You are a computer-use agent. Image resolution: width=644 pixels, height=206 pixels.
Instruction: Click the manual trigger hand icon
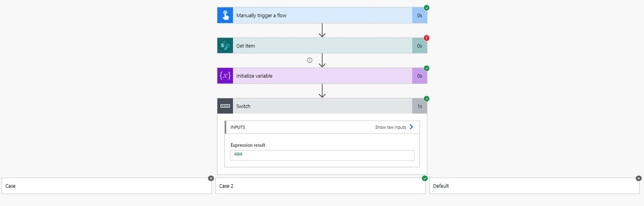225,15
